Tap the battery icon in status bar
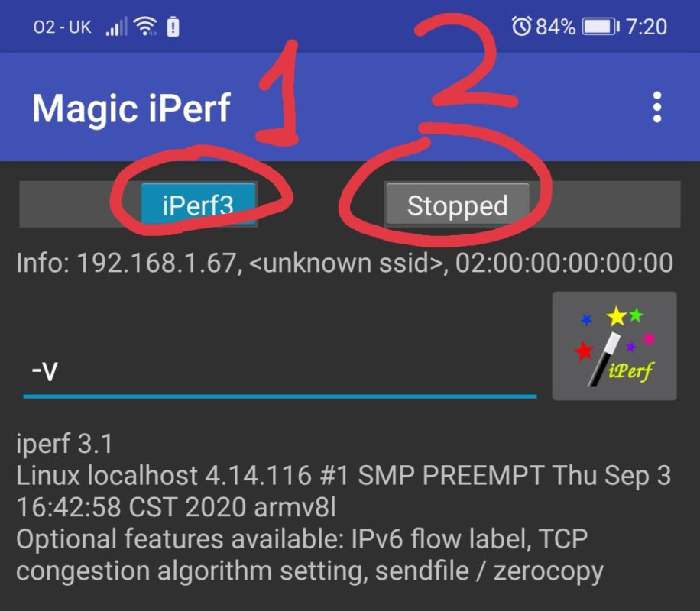Image resolution: width=700 pixels, height=611 pixels. pos(601,27)
